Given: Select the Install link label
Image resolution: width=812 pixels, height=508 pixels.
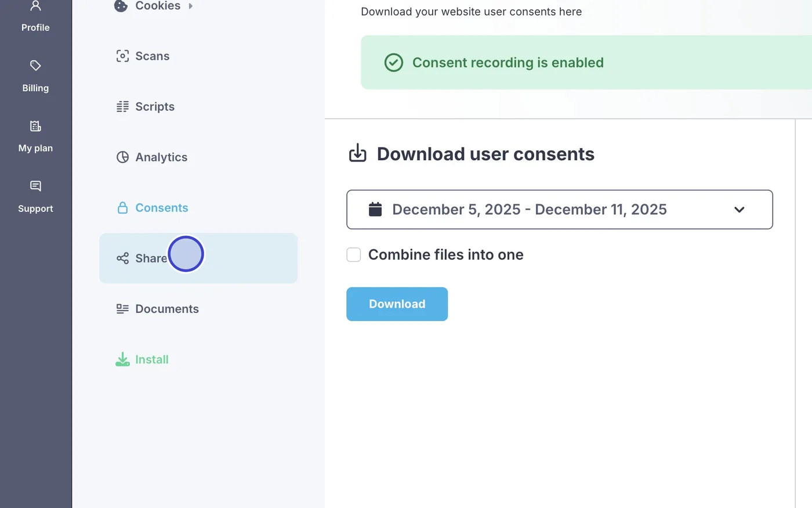Looking at the screenshot, I should (x=152, y=359).
